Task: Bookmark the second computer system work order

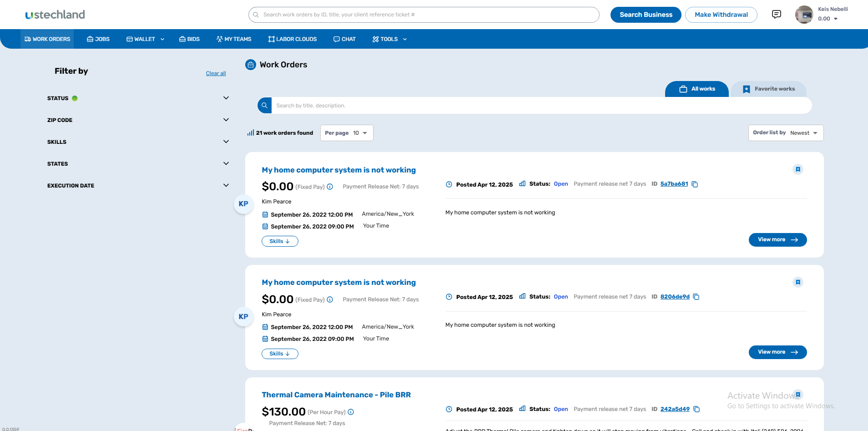Action: pos(798,282)
